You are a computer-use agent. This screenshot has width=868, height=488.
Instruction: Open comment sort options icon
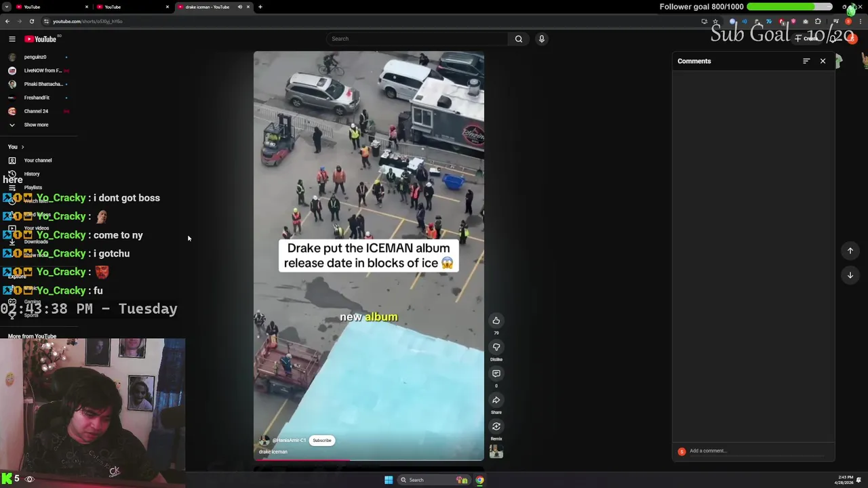(x=806, y=61)
